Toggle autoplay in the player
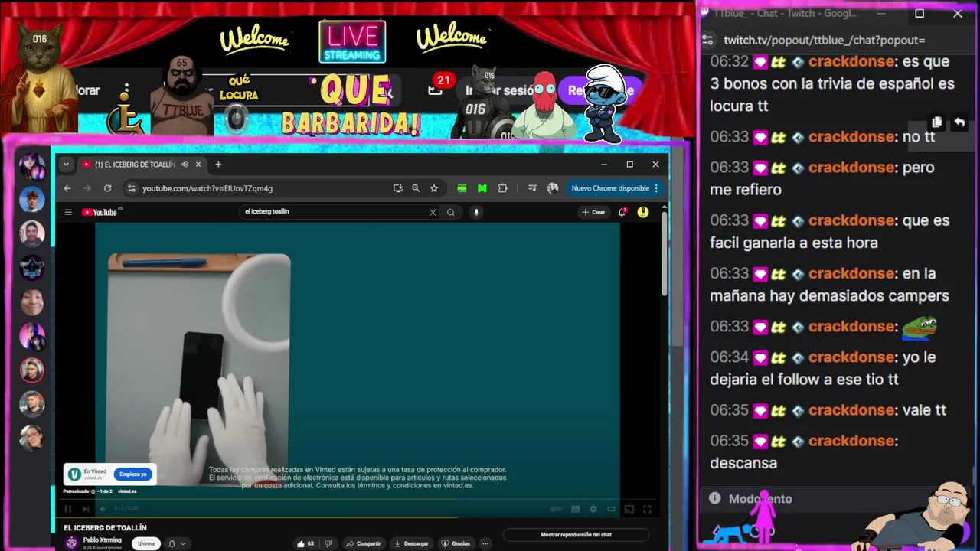 (x=557, y=509)
